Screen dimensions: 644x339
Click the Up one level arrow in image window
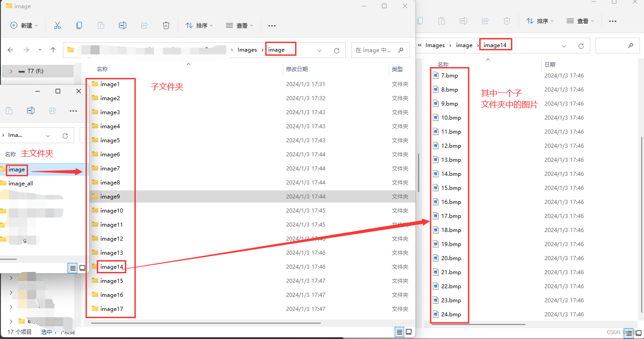click(x=53, y=50)
